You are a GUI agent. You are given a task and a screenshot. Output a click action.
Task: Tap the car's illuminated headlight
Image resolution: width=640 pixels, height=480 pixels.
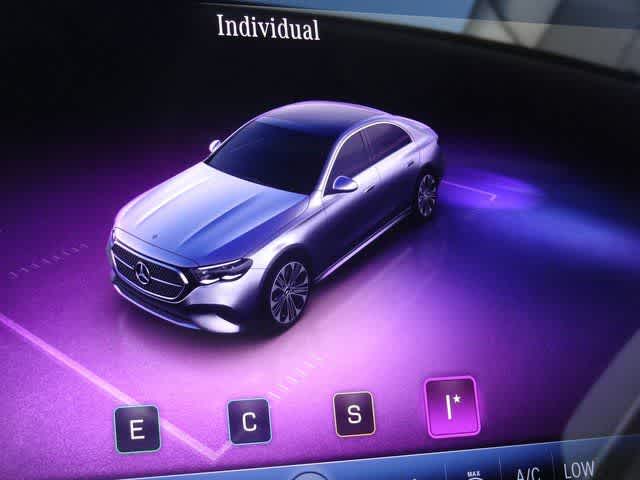pos(223,269)
